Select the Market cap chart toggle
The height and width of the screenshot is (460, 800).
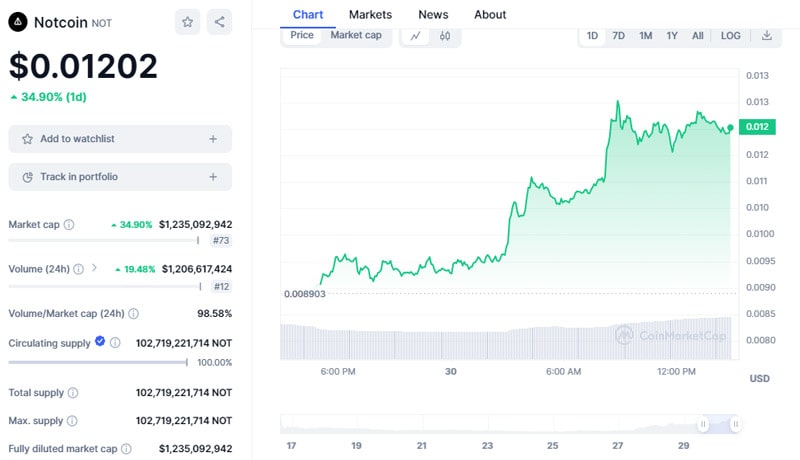pyautogui.click(x=356, y=35)
